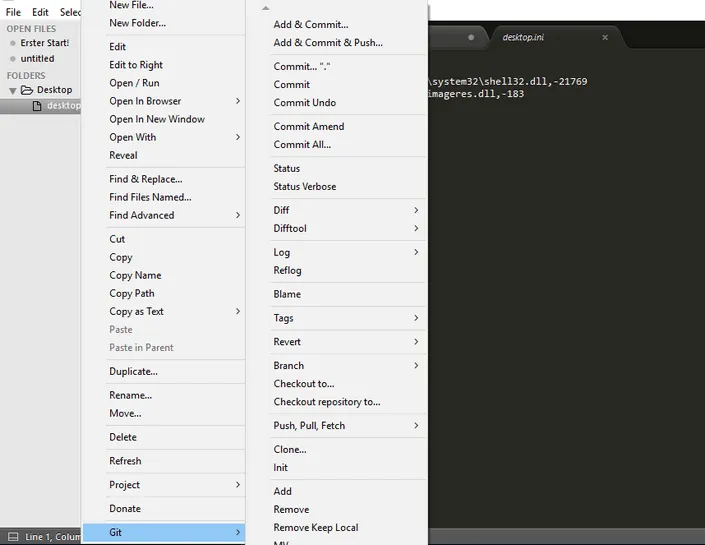705x545 pixels.
Task: Choose Open / Run
Action: click(x=134, y=83)
